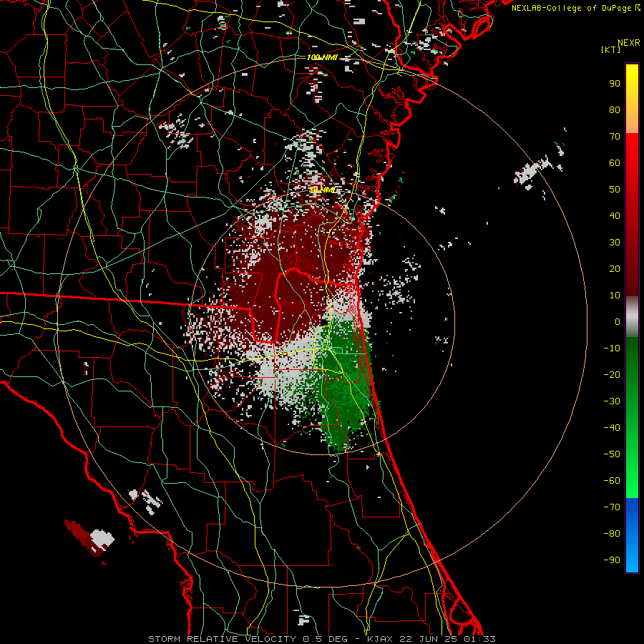Click the -90 knot scale label
This screenshot has height=644, width=644.
click(612, 560)
